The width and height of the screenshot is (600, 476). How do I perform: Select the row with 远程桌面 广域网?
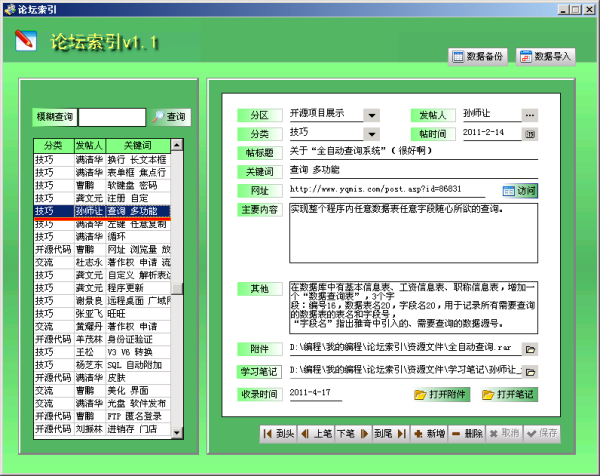[x=102, y=301]
